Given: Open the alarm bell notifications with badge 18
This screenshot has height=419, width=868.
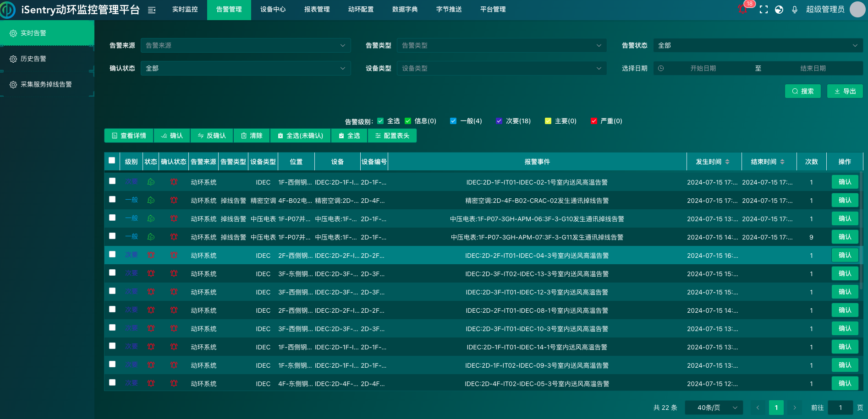Looking at the screenshot, I should [x=743, y=9].
